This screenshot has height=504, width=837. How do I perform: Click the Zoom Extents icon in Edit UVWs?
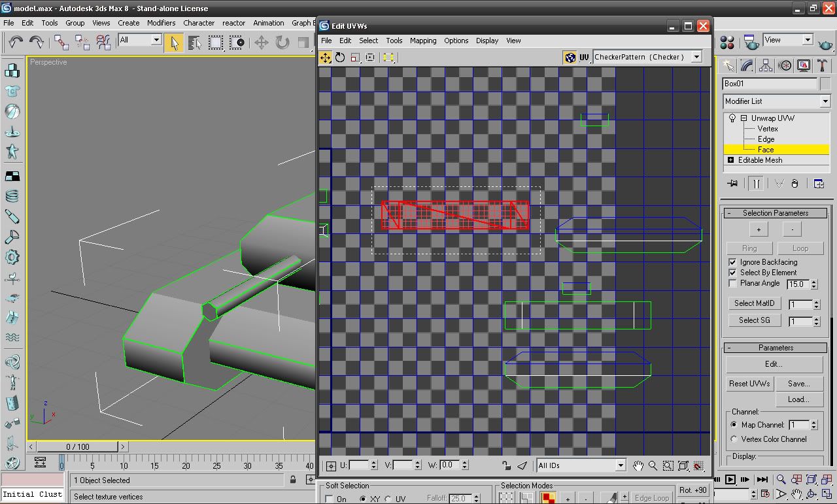(x=683, y=465)
